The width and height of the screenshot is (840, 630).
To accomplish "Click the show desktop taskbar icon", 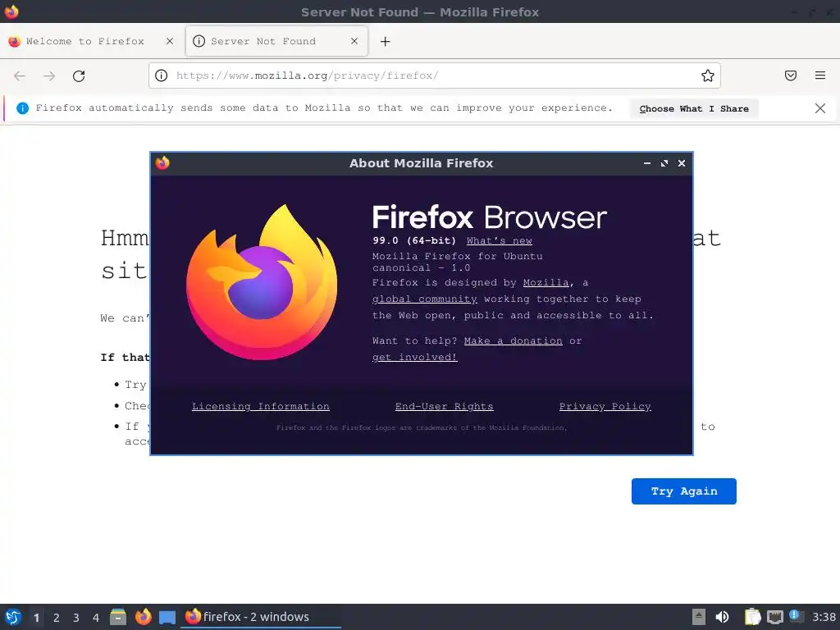I will pyautogui.click(x=167, y=618).
